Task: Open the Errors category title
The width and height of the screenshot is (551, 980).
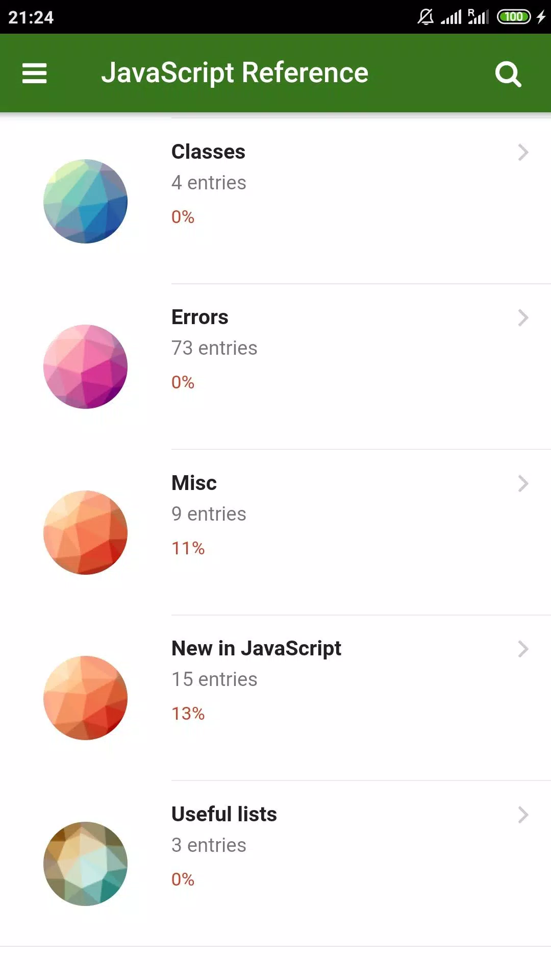Action: tap(200, 317)
